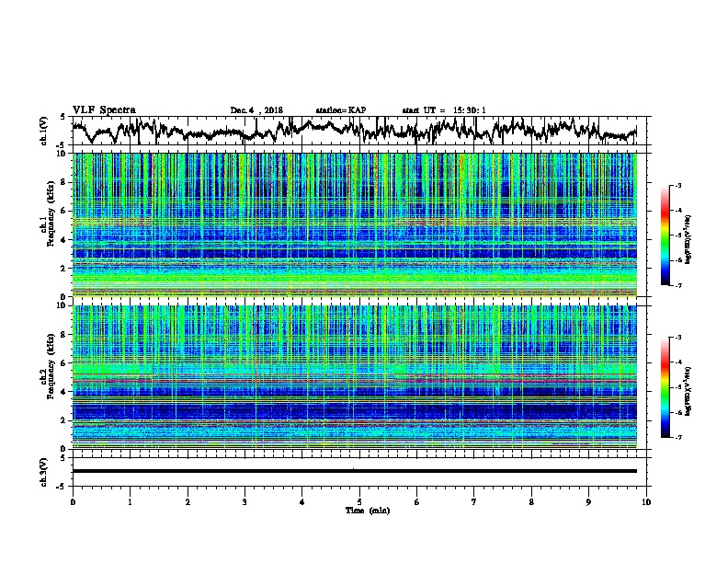This screenshot has width=728, height=563.
Task: Click tick label "4" on Time axis
Action: [x=302, y=502]
